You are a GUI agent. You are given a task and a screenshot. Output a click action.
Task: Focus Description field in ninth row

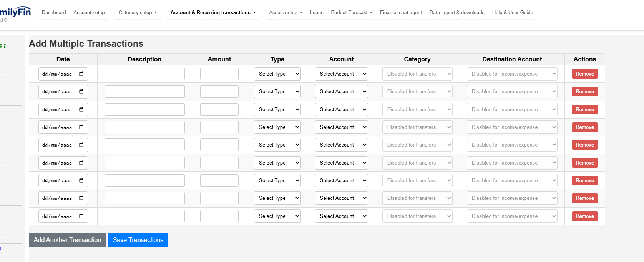coord(144,216)
